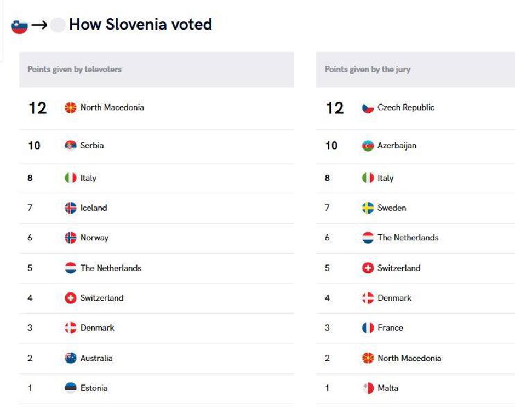The width and height of the screenshot is (515, 420).
Task: Click the Azerbaijan flag icon
Action: (x=368, y=146)
